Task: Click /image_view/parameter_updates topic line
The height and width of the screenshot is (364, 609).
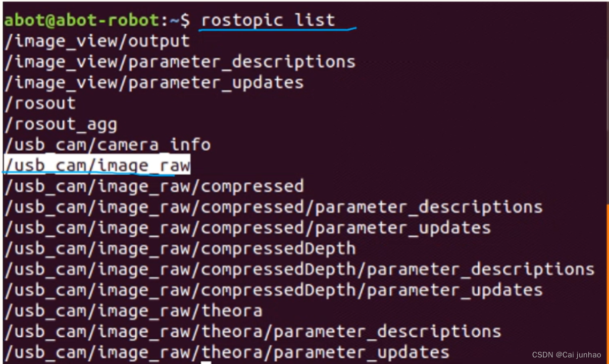Action: coord(154,82)
